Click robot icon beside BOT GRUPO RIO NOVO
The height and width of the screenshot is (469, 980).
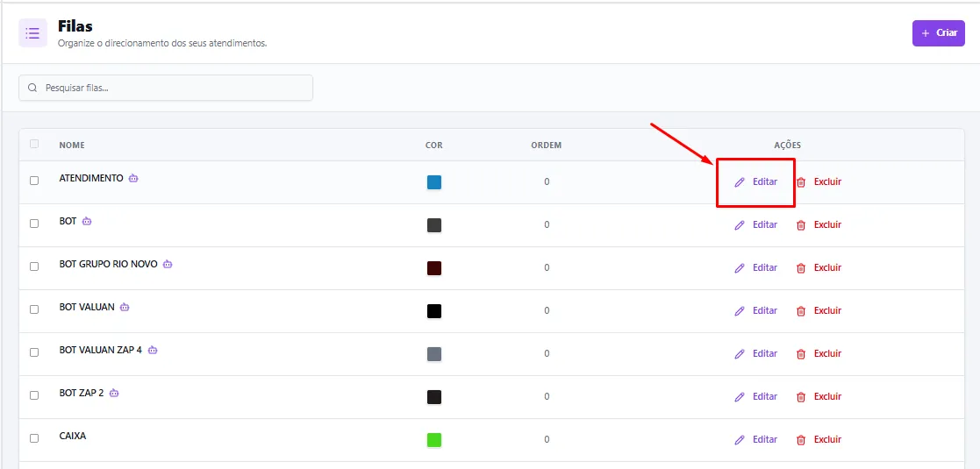[x=168, y=264]
